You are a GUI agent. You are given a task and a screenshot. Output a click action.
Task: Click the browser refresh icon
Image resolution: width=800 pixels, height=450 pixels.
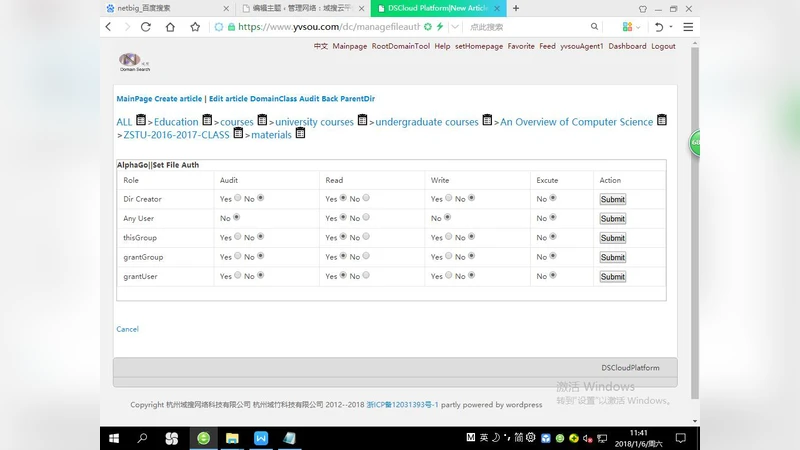coord(146,27)
